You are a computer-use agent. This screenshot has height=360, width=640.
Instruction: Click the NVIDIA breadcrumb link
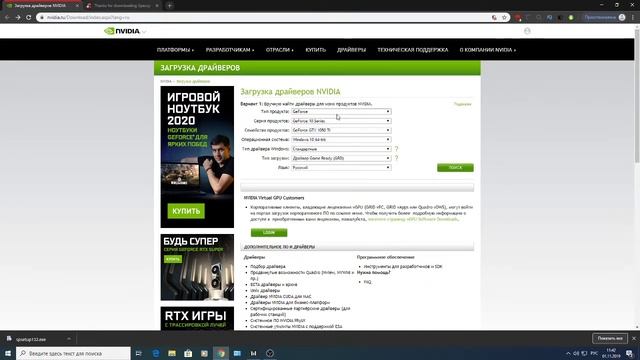point(166,81)
